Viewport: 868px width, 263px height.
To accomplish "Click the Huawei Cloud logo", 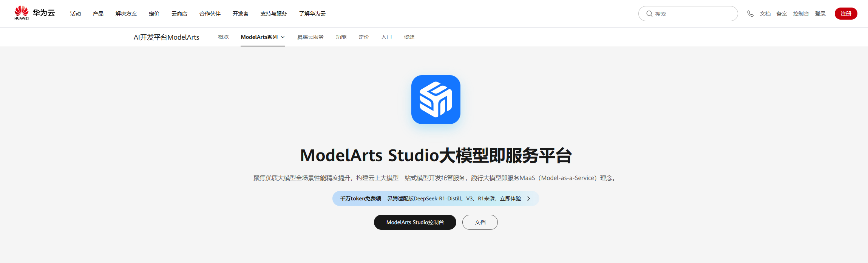I will pyautogui.click(x=35, y=13).
